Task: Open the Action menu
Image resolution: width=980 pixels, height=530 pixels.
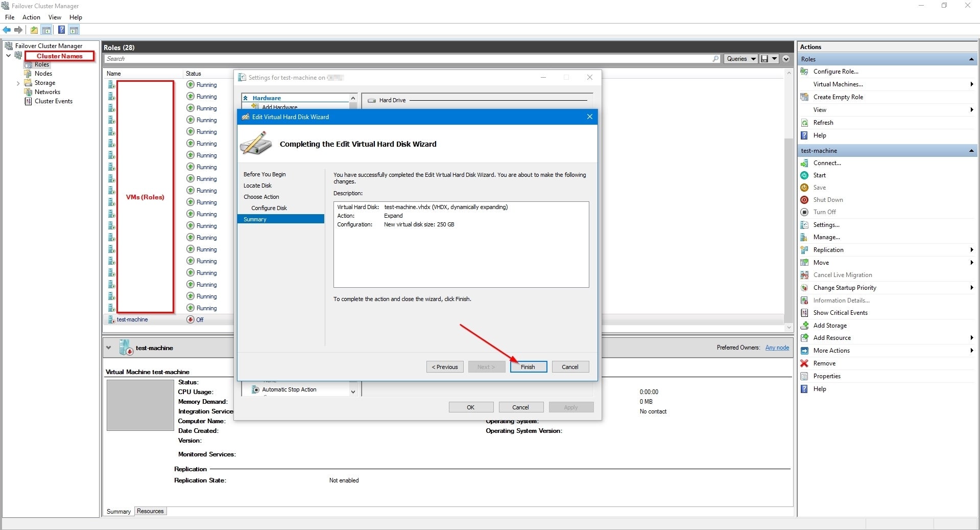Action: [x=31, y=17]
